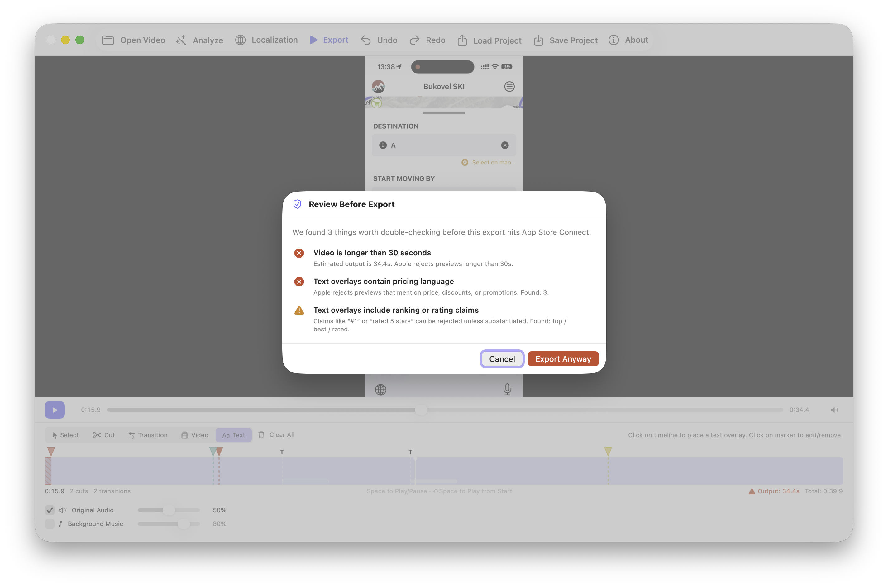Click the Open Video folder icon
888x588 pixels.
pos(108,40)
